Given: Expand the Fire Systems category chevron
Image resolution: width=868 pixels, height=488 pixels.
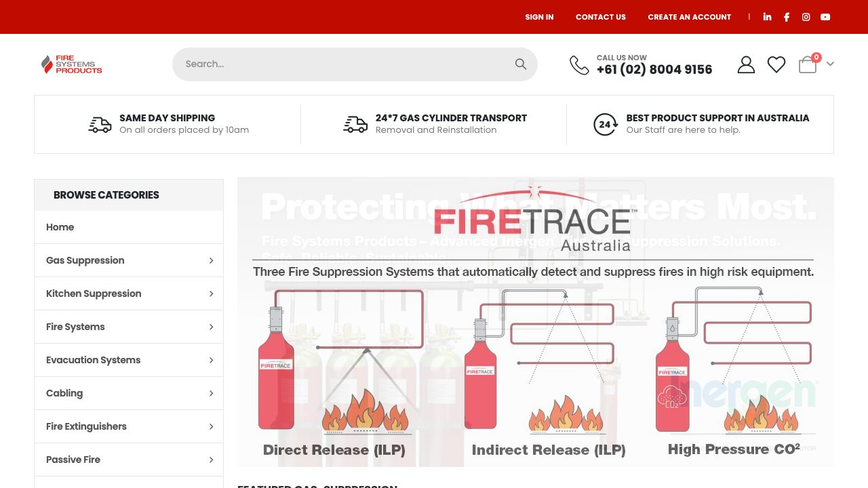Looking at the screenshot, I should coord(211,327).
